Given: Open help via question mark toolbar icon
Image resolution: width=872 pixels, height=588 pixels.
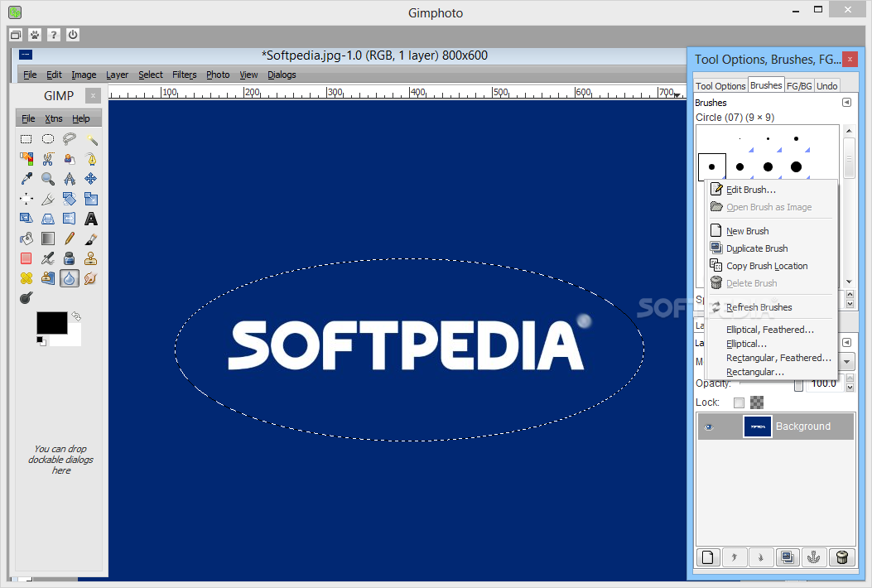Looking at the screenshot, I should coord(53,35).
